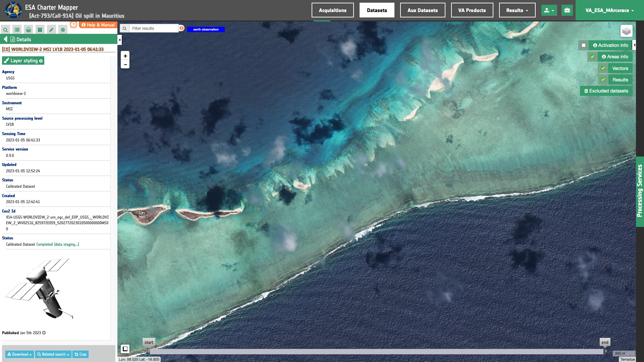Image resolution: width=644 pixels, height=362 pixels.
Task: Toggle the Vectors checkbox
Action: point(603,68)
